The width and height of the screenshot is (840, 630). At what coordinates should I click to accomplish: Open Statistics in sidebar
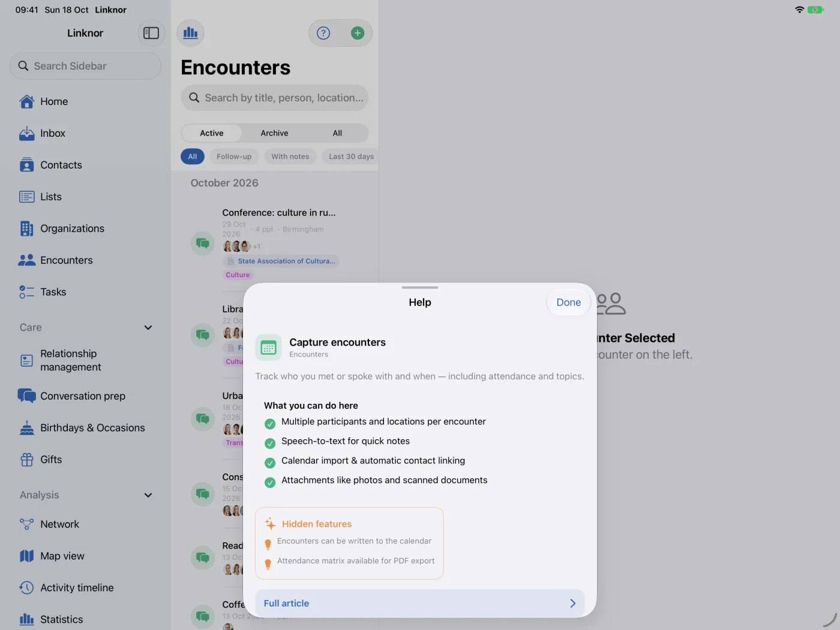tap(85, 619)
